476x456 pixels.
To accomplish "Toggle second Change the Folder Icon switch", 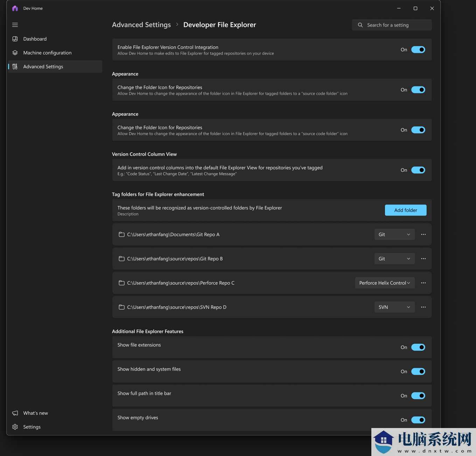I will tap(418, 130).
